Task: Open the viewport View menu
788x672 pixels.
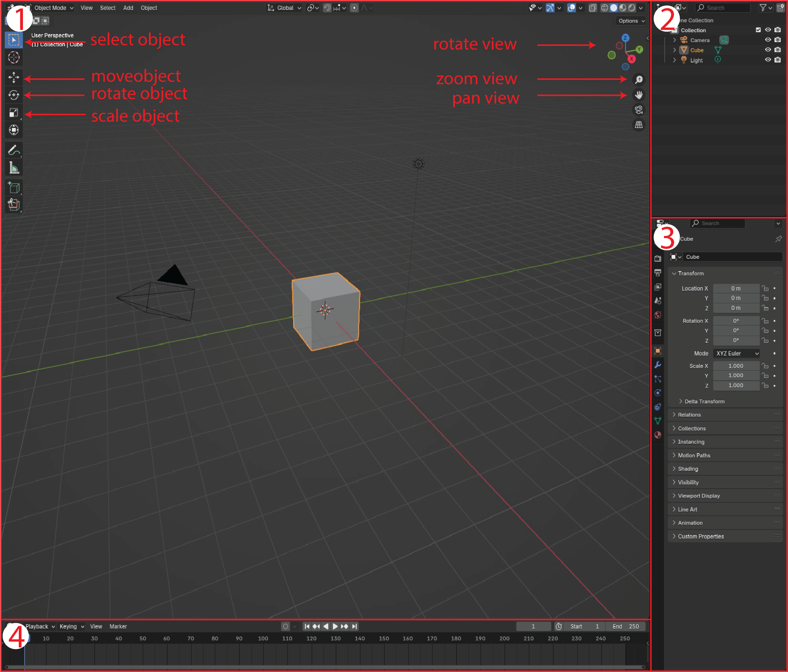Action: click(86, 8)
